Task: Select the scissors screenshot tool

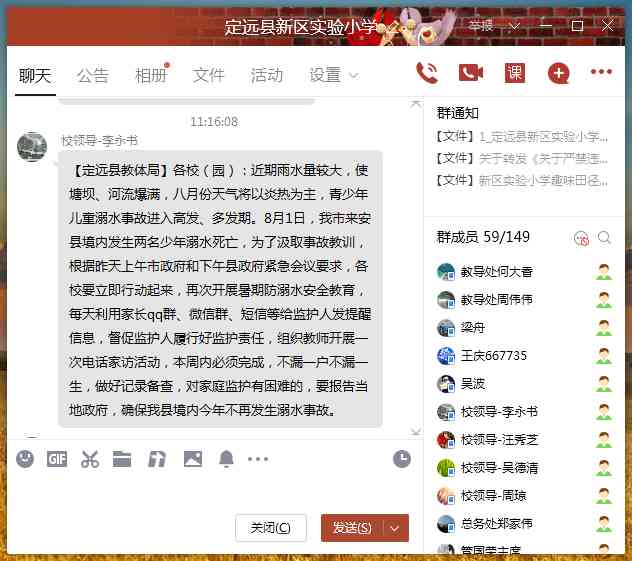Action: tap(90, 459)
